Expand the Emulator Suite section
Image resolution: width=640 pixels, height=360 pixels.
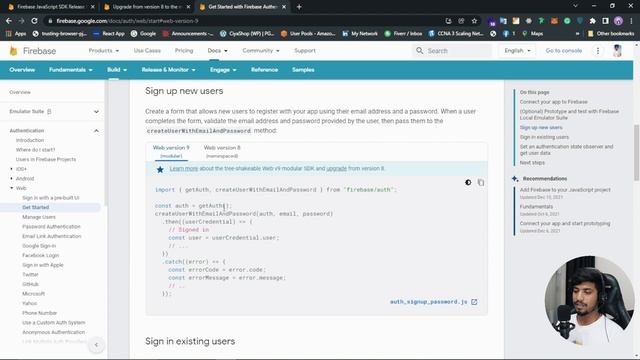tap(96, 111)
